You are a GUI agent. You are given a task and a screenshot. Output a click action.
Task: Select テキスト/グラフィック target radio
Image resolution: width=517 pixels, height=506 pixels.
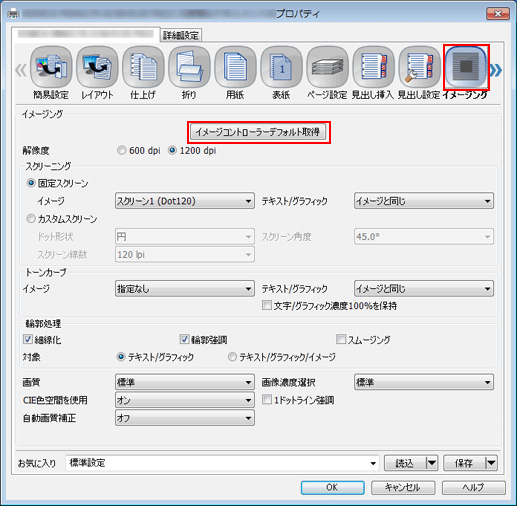pyautogui.click(x=155, y=357)
